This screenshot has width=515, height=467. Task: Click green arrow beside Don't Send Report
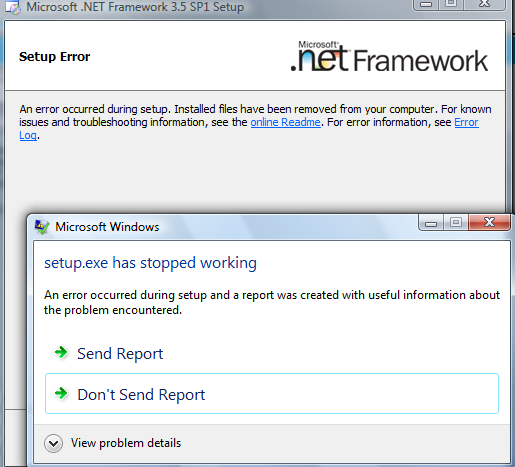tap(61, 393)
